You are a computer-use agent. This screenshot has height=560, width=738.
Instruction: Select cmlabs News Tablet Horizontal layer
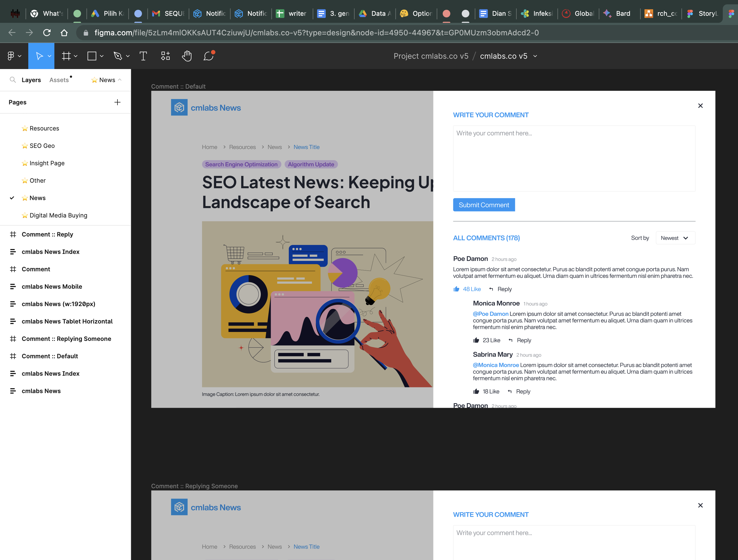pos(67,322)
